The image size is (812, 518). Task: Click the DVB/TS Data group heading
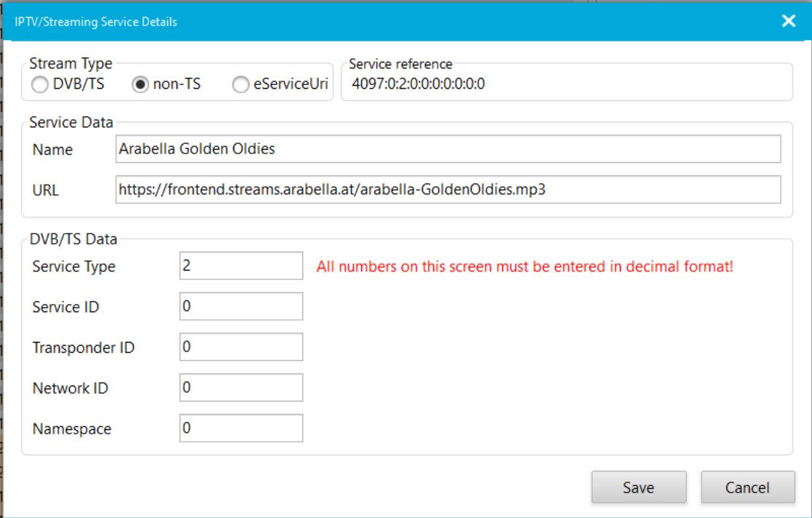tap(73, 239)
